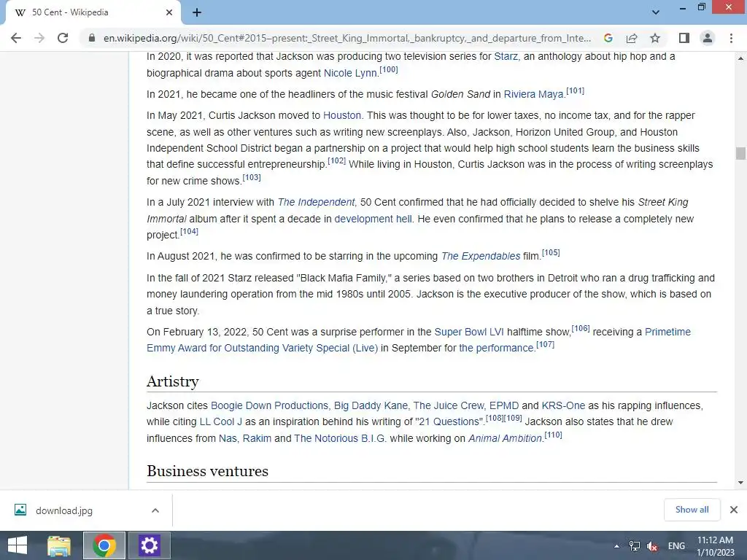Viewport: 747px width, 560px height.
Task: Click the Business ventures heading
Action: 208,471
